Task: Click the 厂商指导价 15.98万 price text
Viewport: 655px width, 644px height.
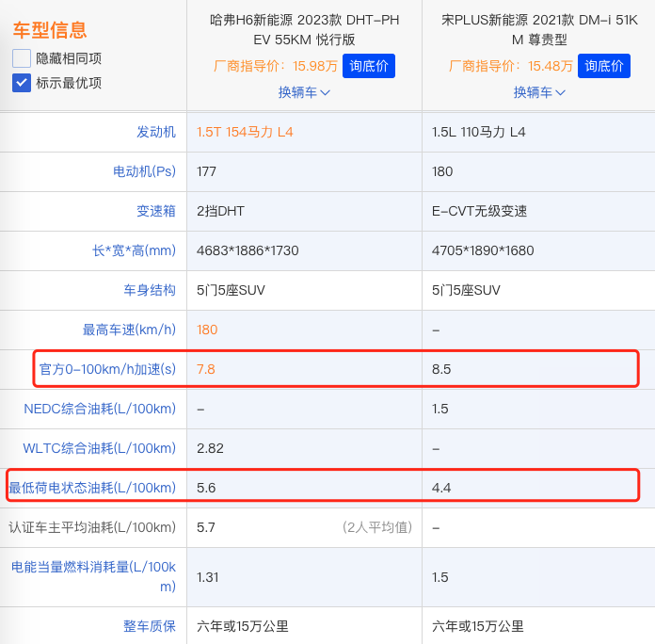Action: coord(276,66)
